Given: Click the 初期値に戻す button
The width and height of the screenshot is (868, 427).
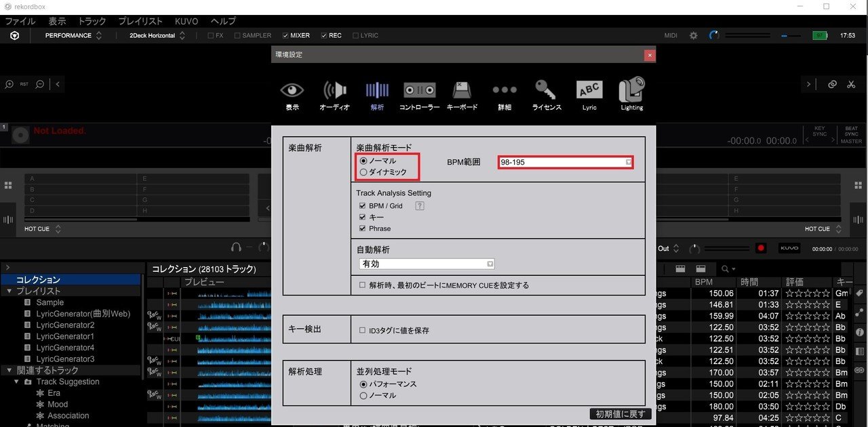Looking at the screenshot, I should coord(620,414).
